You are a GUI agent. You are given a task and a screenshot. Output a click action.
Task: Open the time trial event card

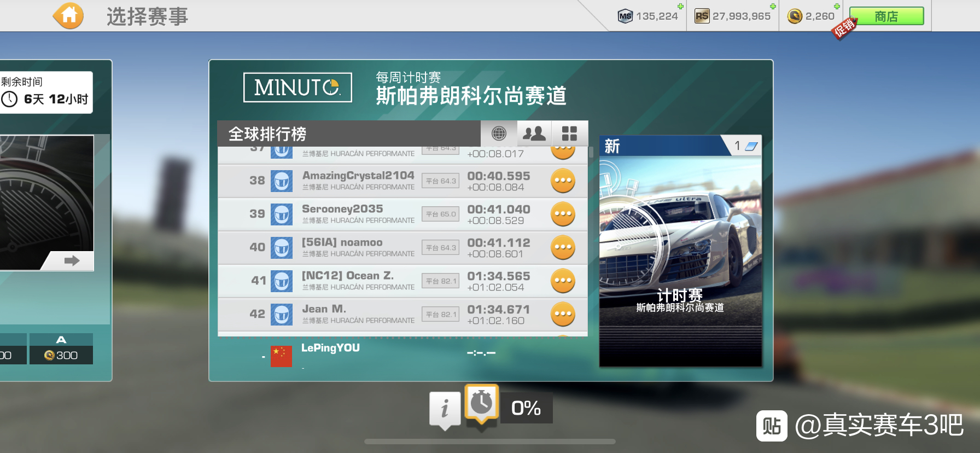click(680, 251)
